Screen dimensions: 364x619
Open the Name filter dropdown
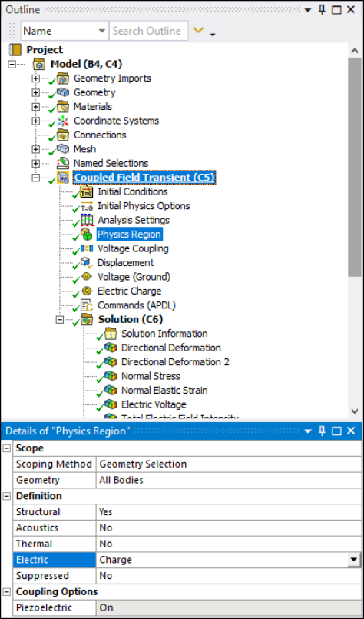tap(101, 31)
